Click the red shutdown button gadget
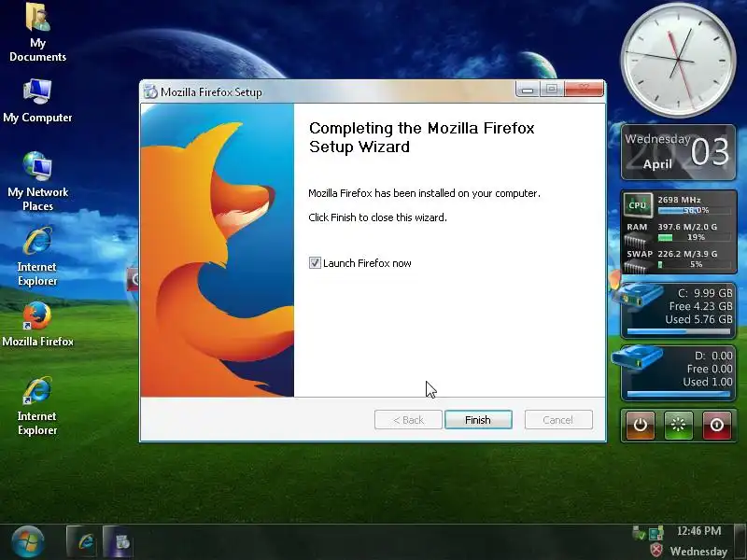The width and height of the screenshot is (747, 560). [x=716, y=426]
